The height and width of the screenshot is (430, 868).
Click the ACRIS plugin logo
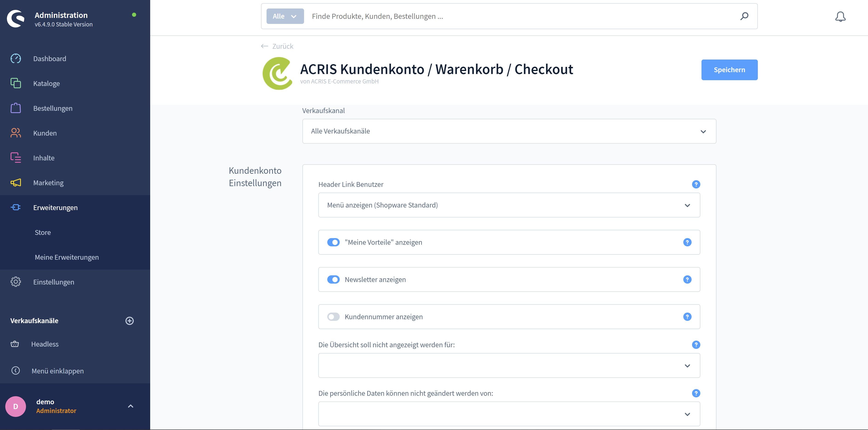point(278,73)
